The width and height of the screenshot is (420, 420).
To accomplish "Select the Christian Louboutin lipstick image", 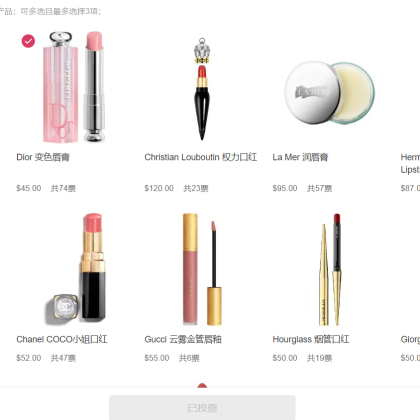I will 202,89.
